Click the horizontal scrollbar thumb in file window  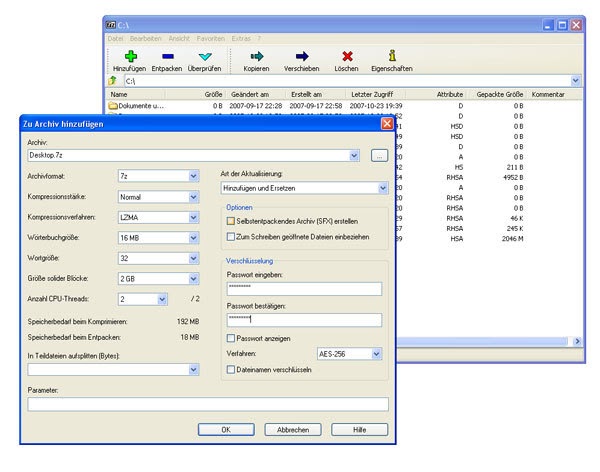click(481, 341)
